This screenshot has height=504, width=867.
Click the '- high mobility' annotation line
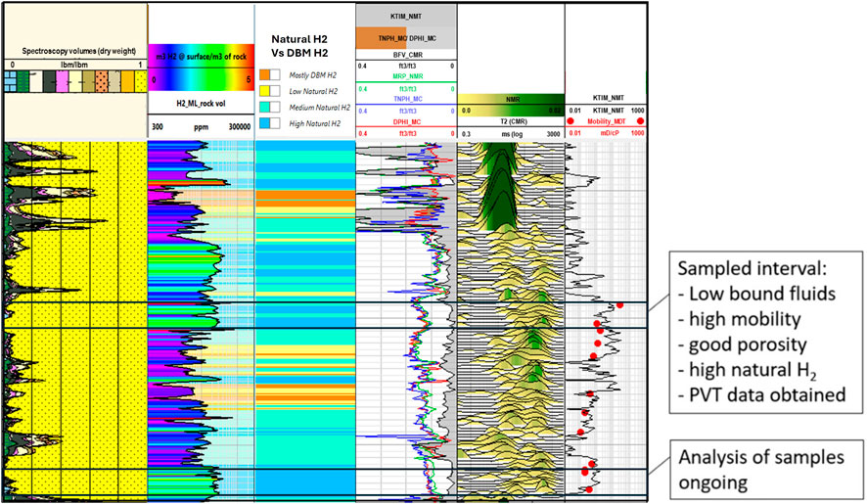(x=739, y=319)
